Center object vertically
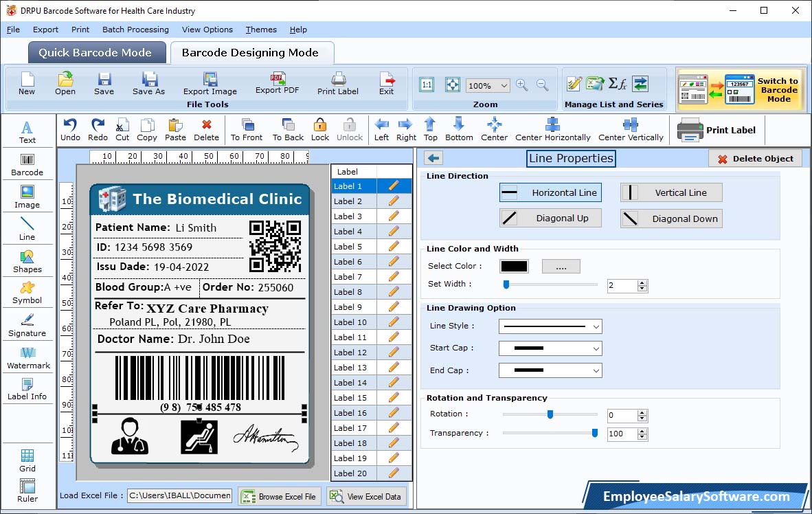Viewport: 812px width, 514px height. (x=631, y=130)
